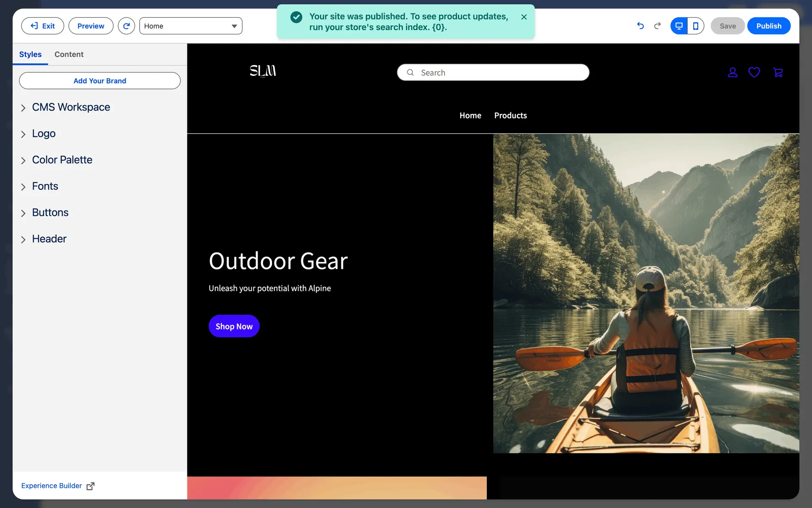812x508 pixels.
Task: Expand the CMS Workspace section
Action: coord(71,107)
